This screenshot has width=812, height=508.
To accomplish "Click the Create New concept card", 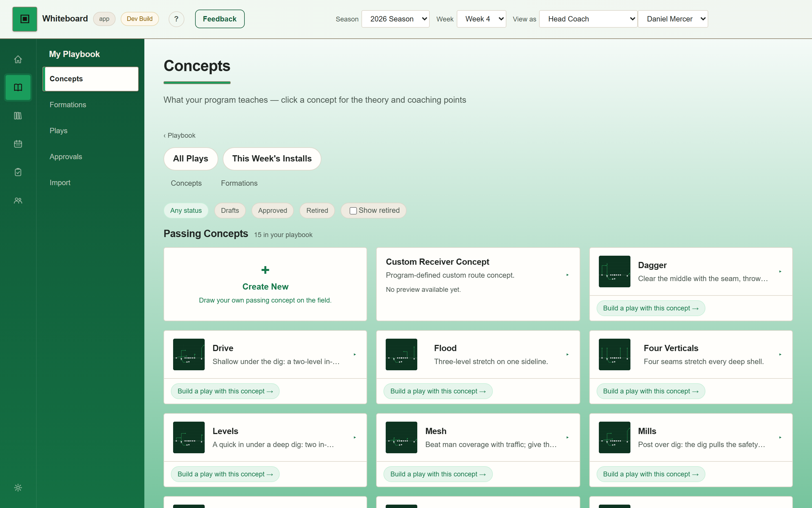I will point(265,284).
